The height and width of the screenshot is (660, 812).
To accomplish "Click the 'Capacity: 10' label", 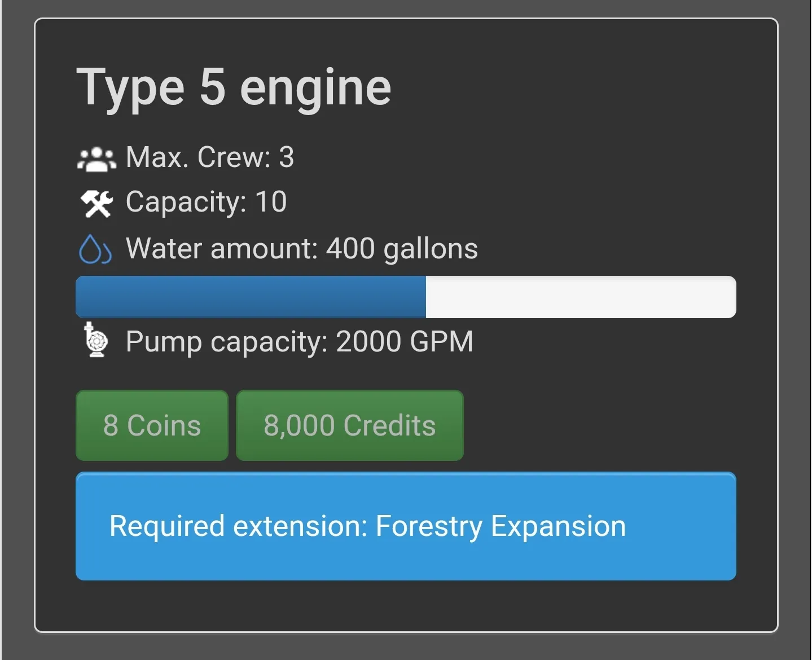I will [206, 203].
